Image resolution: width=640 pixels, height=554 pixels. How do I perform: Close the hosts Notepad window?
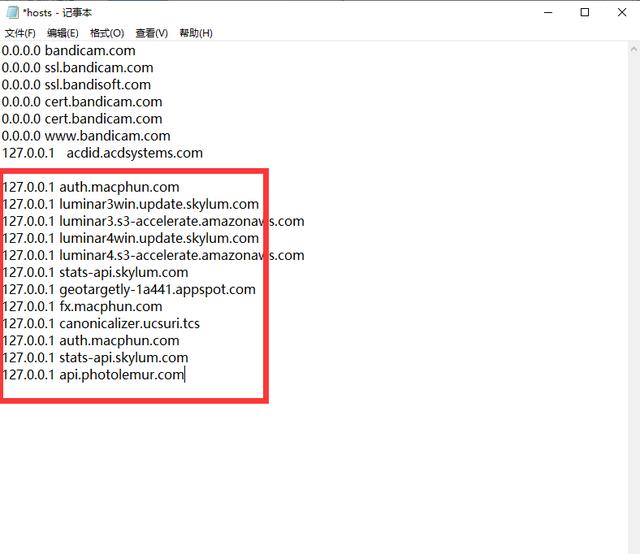click(622, 13)
